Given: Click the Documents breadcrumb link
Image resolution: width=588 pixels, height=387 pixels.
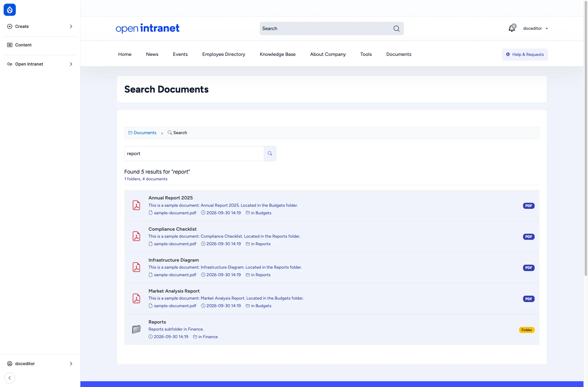Looking at the screenshot, I should tap(142, 133).
